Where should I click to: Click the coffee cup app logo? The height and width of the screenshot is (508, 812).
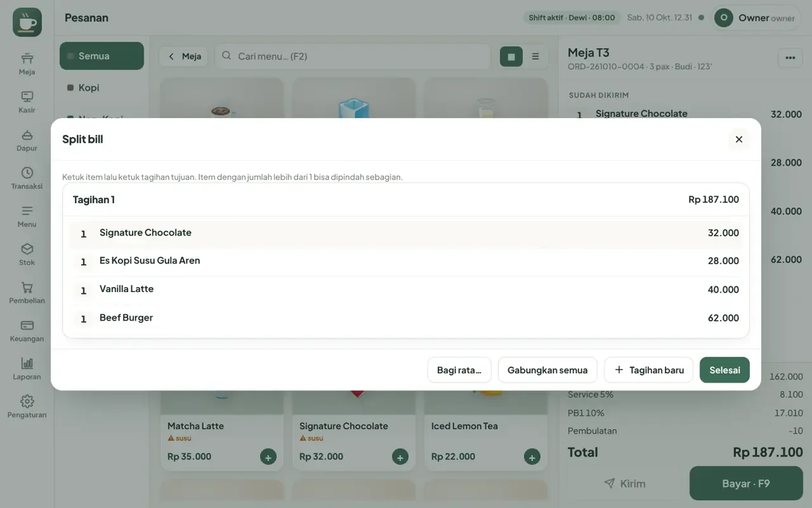(27, 22)
